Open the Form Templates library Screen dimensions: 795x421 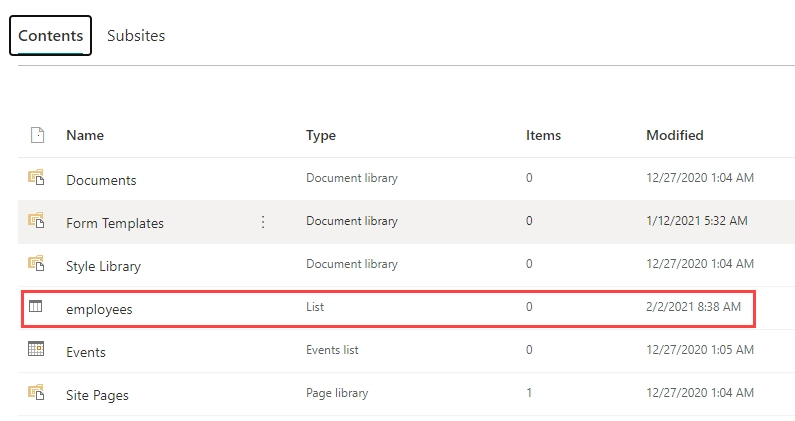[115, 223]
